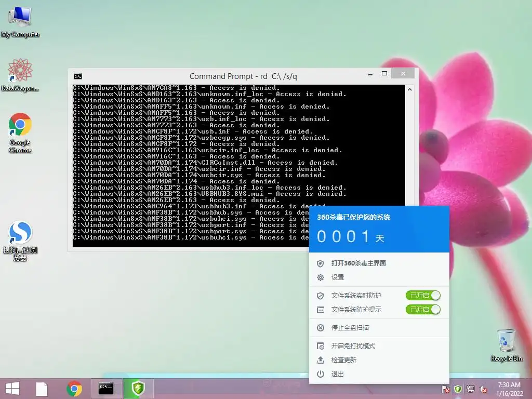Click the AM916C~1.163\usbcir.inf_loc line
Viewport: 532px width, 399px height.
207,150
